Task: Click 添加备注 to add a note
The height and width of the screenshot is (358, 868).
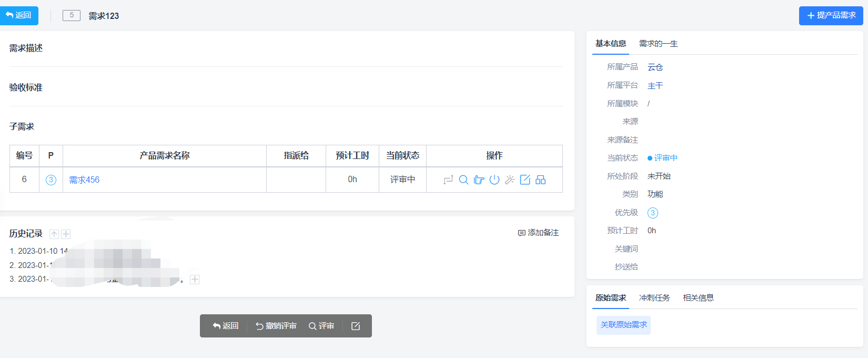Action: [538, 233]
